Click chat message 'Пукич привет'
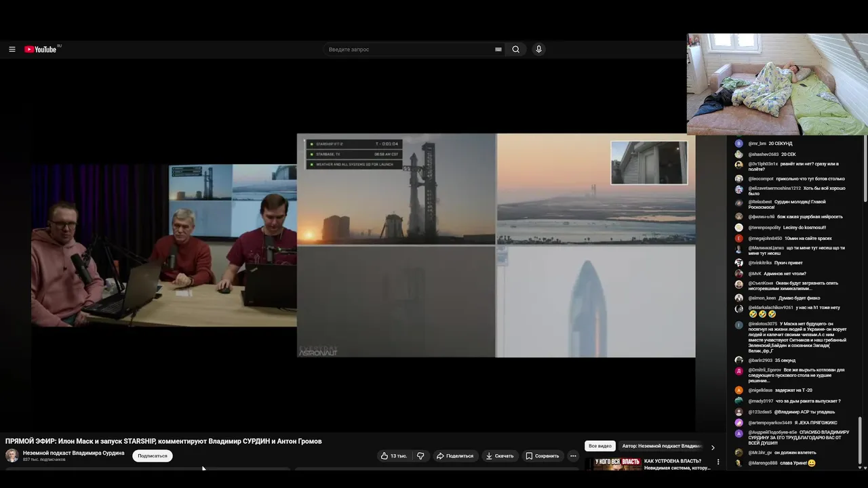Screen dimensions: 868x488 [788, 263]
